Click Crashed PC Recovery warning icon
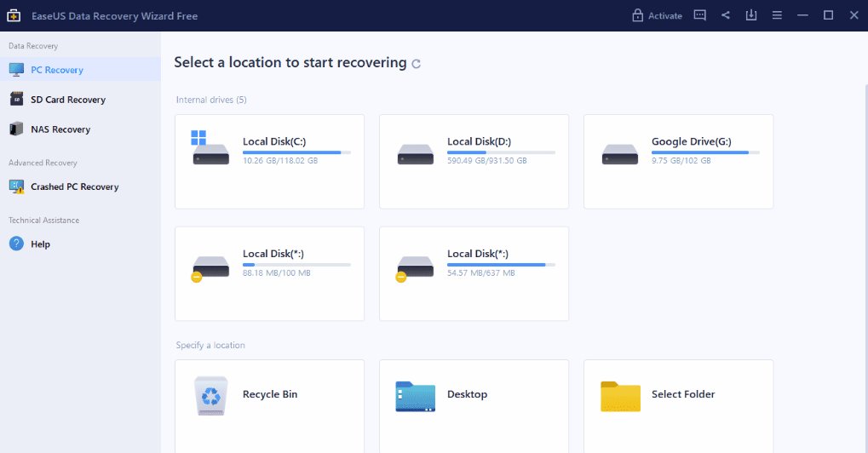This screenshot has width=868, height=453. (x=16, y=186)
